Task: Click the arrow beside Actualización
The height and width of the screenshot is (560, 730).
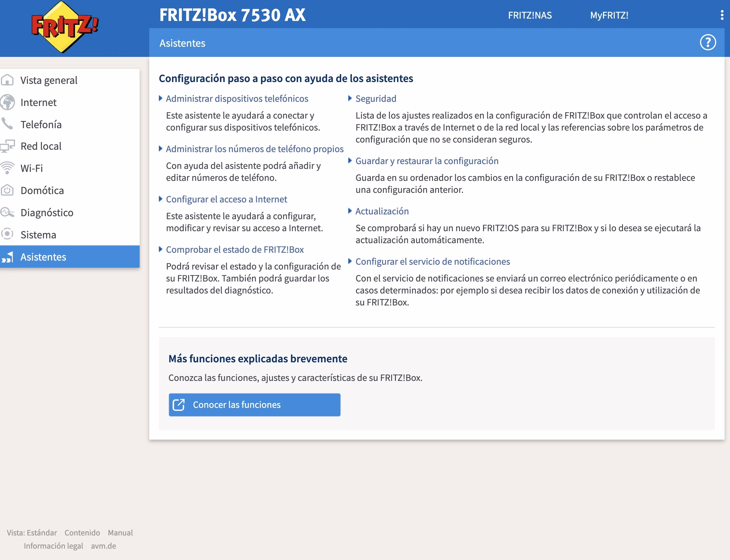Action: [350, 211]
